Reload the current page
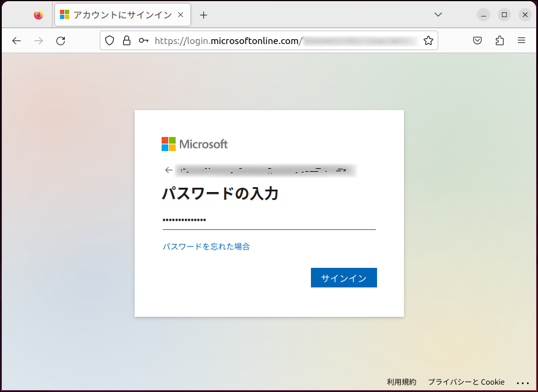This screenshot has height=392, width=538. click(x=61, y=41)
